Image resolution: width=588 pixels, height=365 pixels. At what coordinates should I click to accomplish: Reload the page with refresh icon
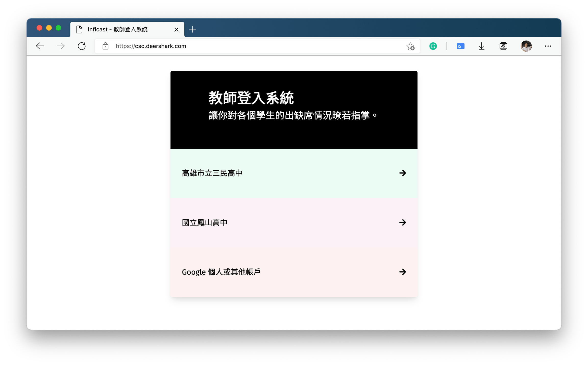point(82,46)
